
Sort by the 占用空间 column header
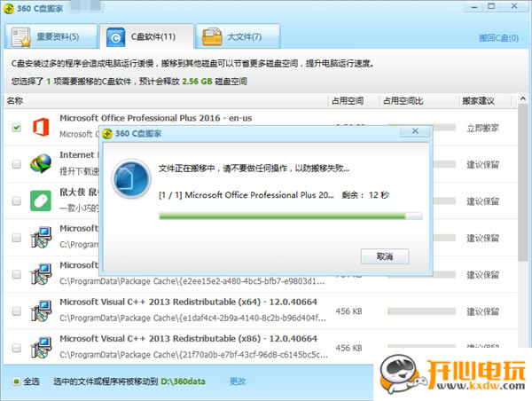pyautogui.click(x=348, y=101)
